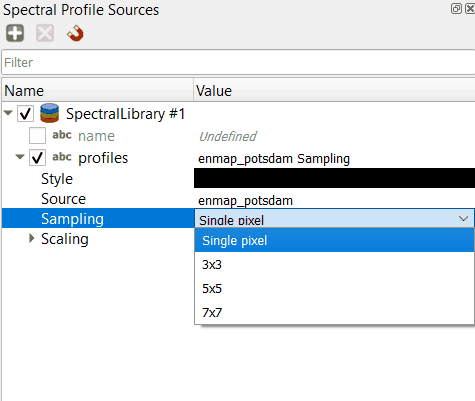Image resolution: width=475 pixels, height=401 pixels.
Task: Choose 7x7 sampling option
Action: pos(334,312)
